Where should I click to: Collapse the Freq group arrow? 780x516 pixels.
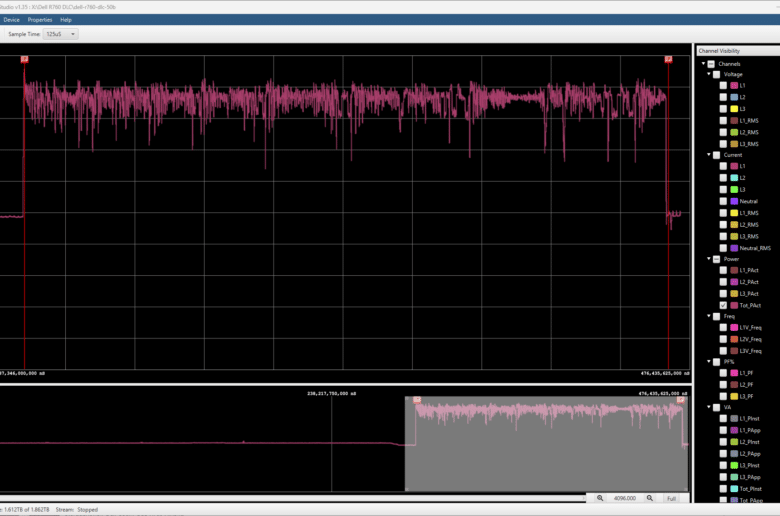coord(709,315)
